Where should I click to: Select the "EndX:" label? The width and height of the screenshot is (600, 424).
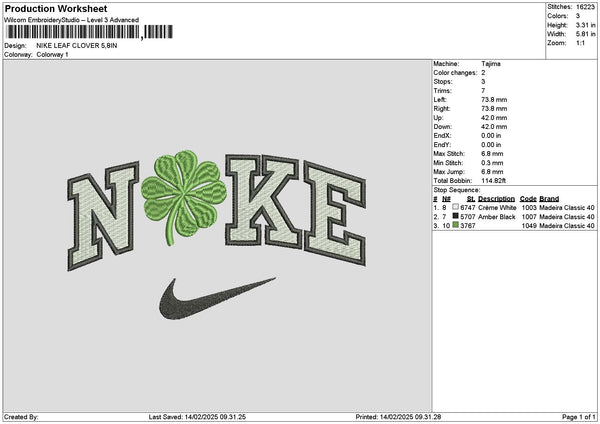pyautogui.click(x=443, y=135)
